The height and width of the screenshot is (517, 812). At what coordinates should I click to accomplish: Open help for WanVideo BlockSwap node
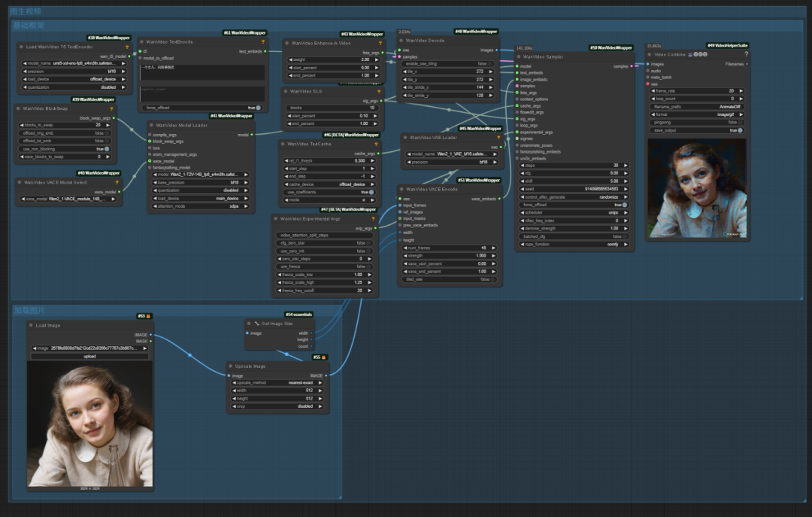click(111, 109)
